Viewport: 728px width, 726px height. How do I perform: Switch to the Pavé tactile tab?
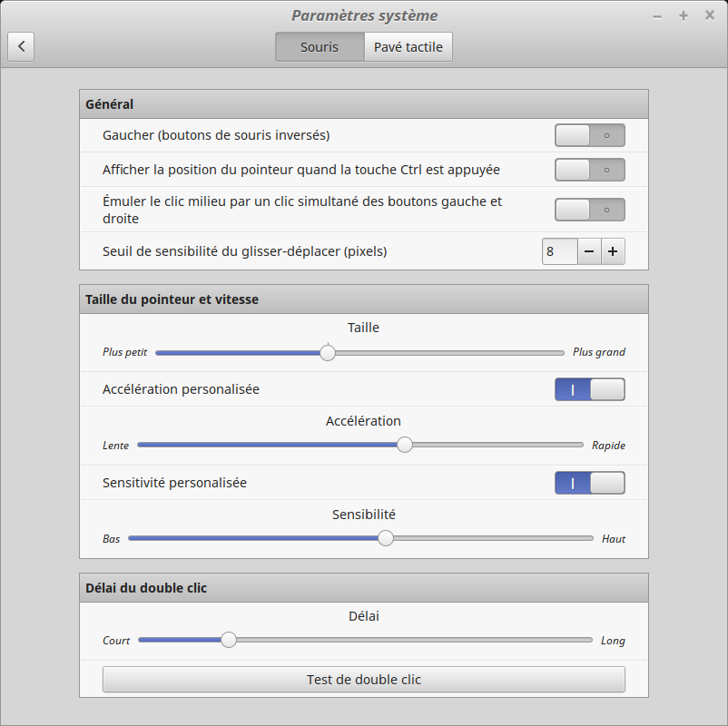408,47
